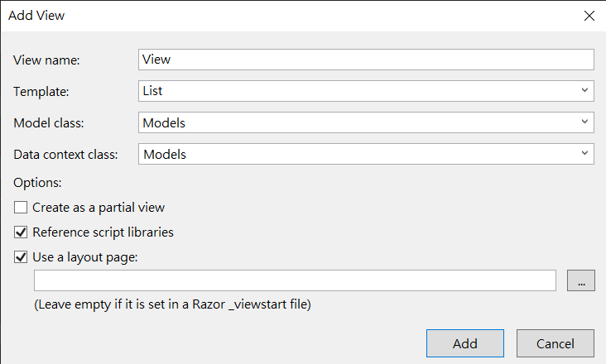This screenshot has height=364, width=606.
Task: Click the 'Data context class:' label
Action: (x=66, y=154)
